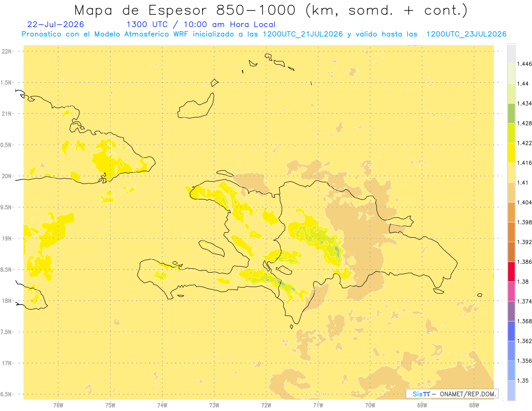Click the '20N' latitude label
Viewport: 532px width, 411px height.
point(7,176)
